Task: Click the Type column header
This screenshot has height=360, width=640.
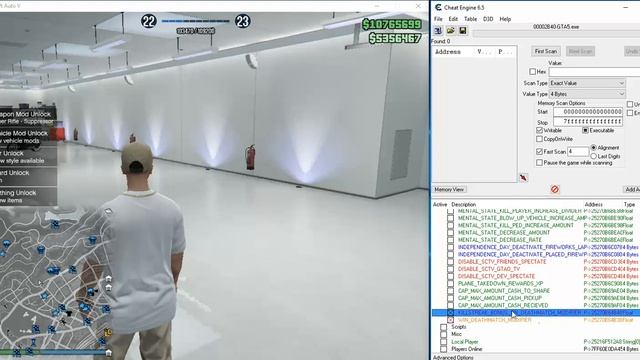Action: coord(629,204)
